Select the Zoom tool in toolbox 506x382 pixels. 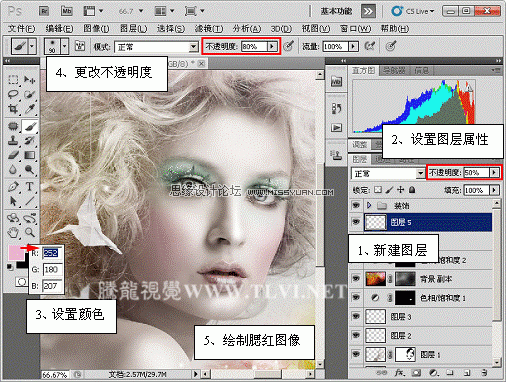pos(30,232)
